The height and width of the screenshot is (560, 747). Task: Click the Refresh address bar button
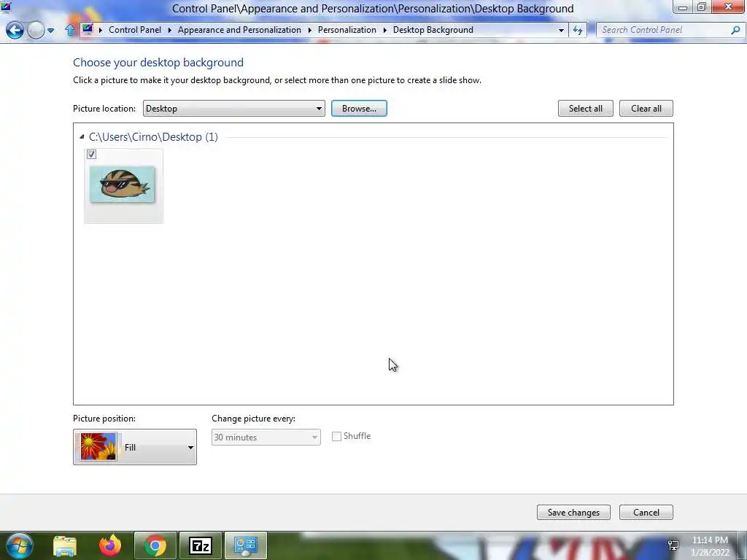[x=578, y=30]
